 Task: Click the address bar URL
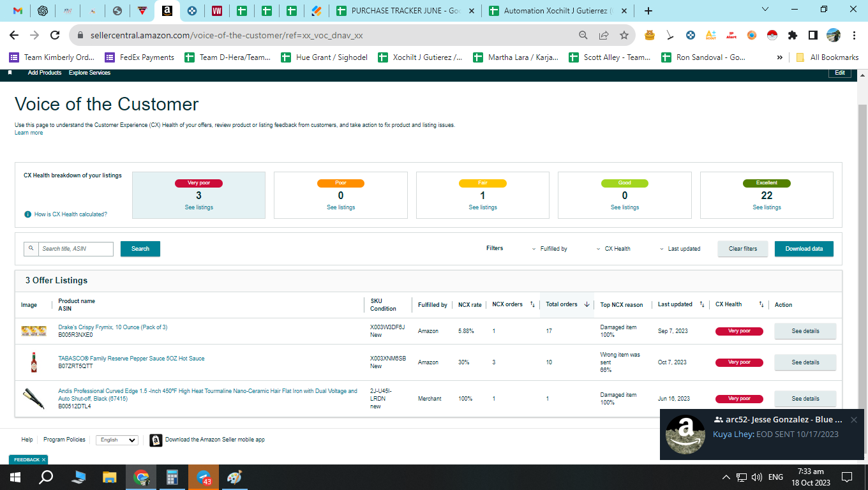click(227, 36)
